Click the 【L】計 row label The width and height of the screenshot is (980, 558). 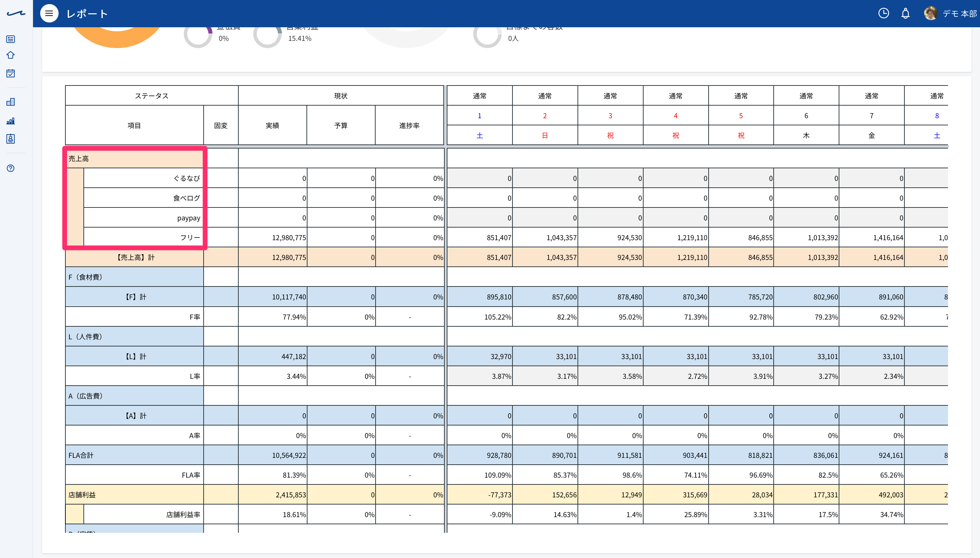[x=135, y=356]
